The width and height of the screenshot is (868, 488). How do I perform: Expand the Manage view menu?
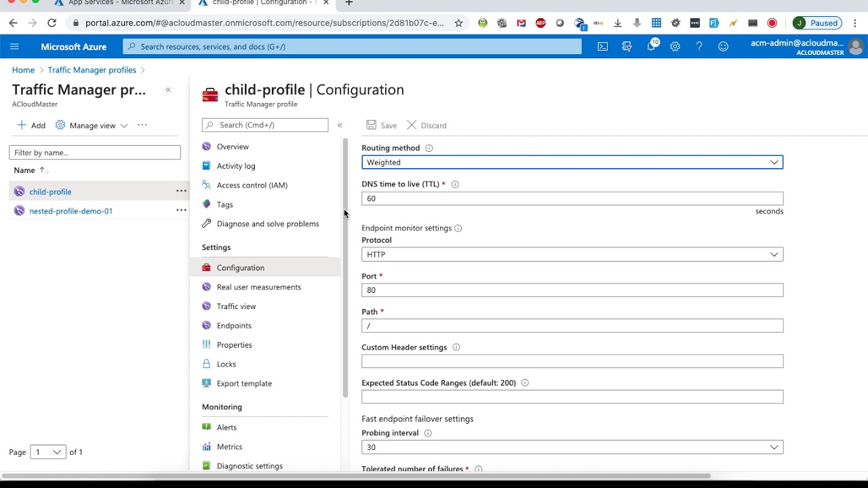(x=92, y=125)
